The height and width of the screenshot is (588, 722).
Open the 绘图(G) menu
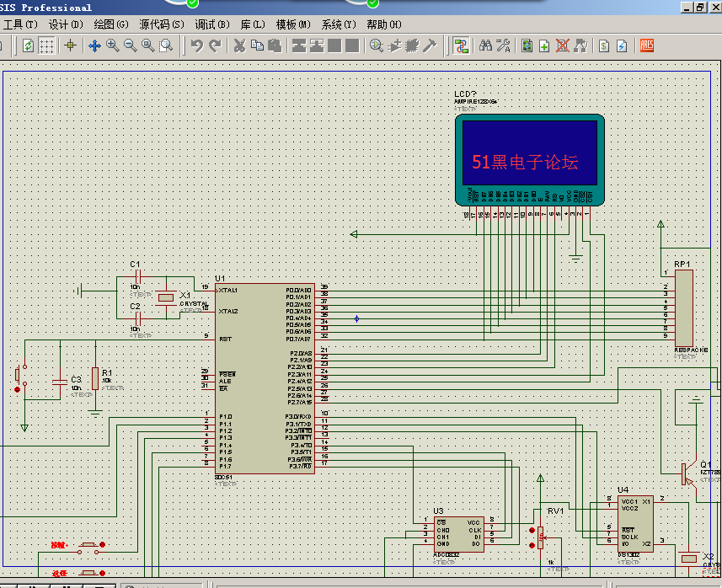point(111,24)
